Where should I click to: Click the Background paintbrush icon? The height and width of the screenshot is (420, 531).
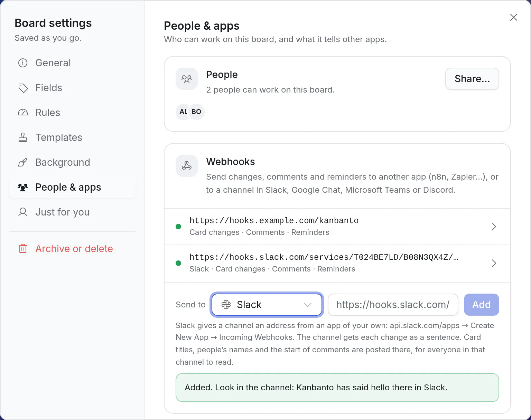click(x=23, y=162)
